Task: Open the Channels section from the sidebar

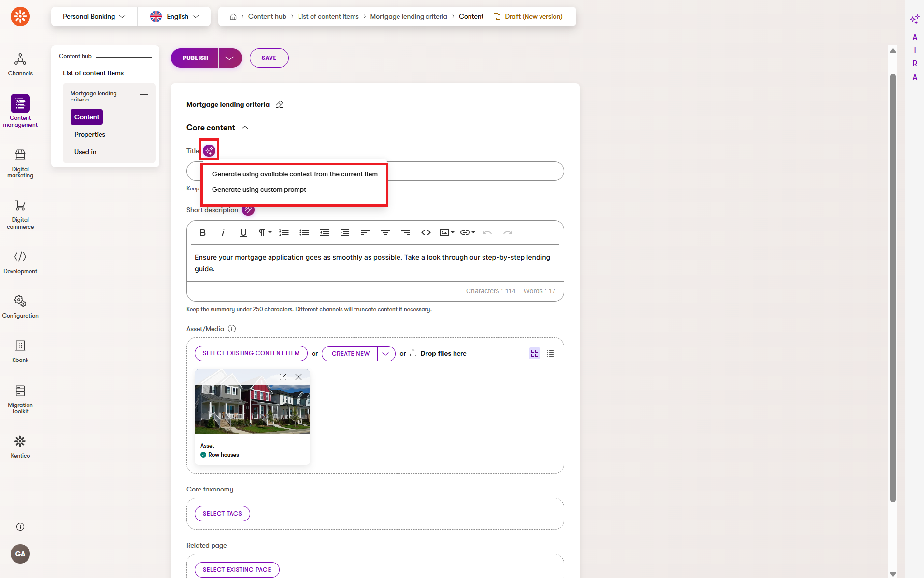Action: click(20, 64)
